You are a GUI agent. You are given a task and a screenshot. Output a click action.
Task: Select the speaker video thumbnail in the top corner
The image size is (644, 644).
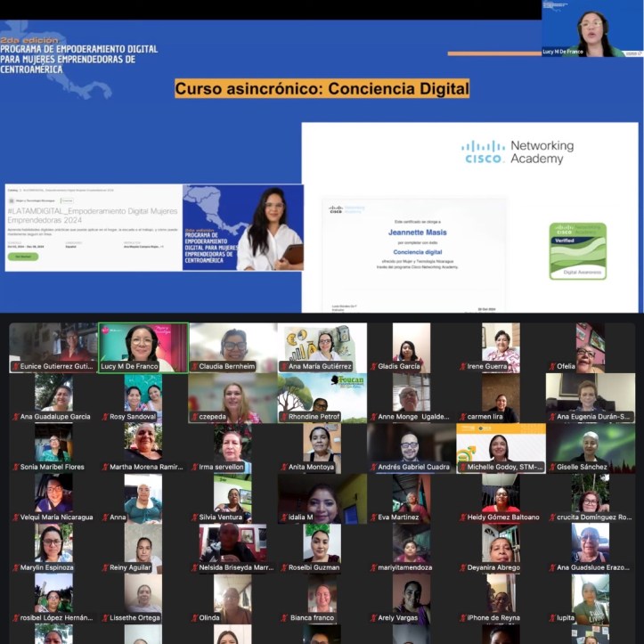[592, 29]
